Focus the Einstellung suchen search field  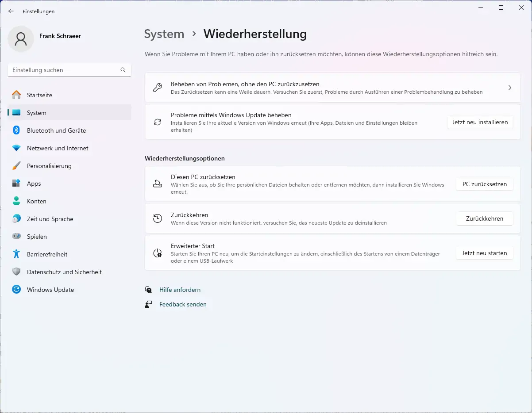pyautogui.click(x=69, y=70)
